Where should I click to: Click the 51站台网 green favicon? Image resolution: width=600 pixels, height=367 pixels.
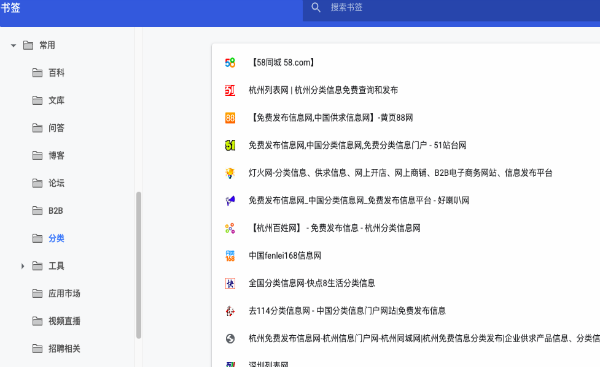pos(230,145)
